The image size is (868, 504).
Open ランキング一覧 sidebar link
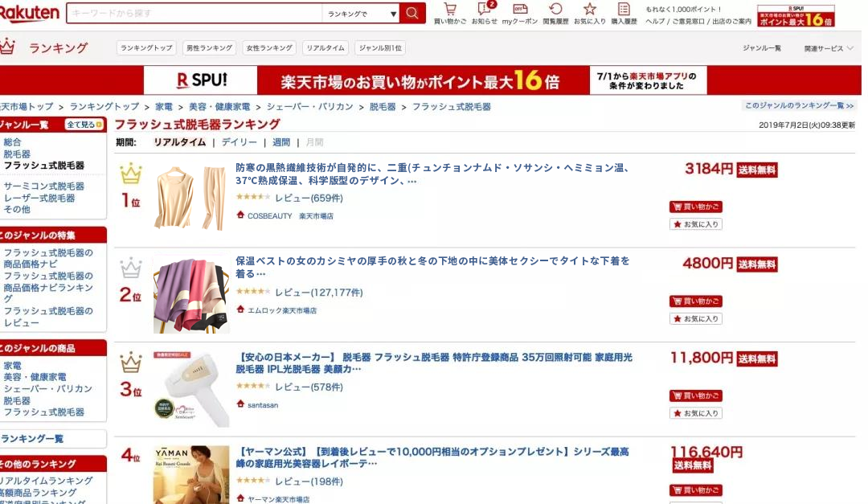[32, 439]
